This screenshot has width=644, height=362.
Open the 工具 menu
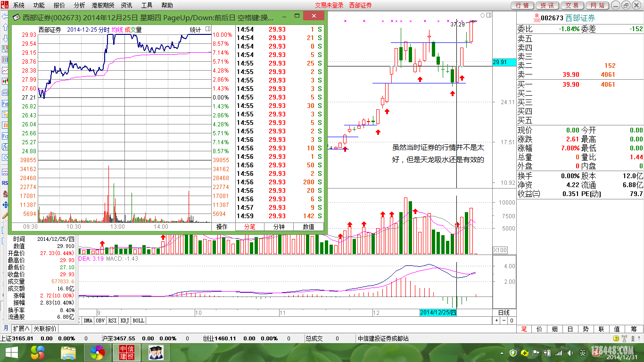coord(147,5)
